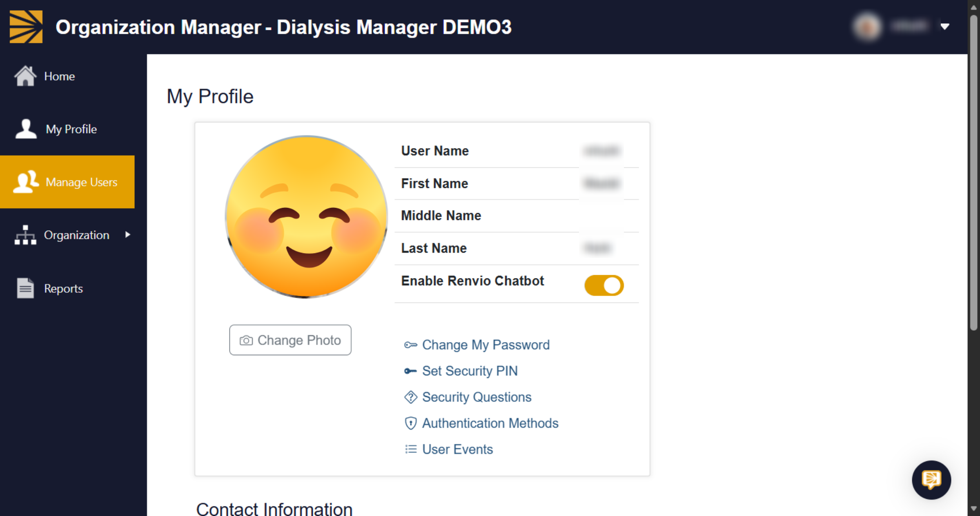980x516 pixels.
Task: Open the Security Questions link
Action: tap(477, 397)
